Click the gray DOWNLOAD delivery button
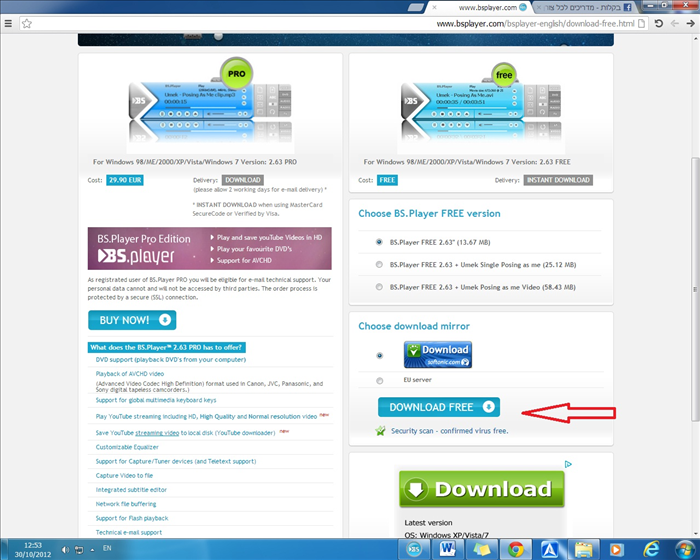This screenshot has width=700, height=560. pos(242,180)
